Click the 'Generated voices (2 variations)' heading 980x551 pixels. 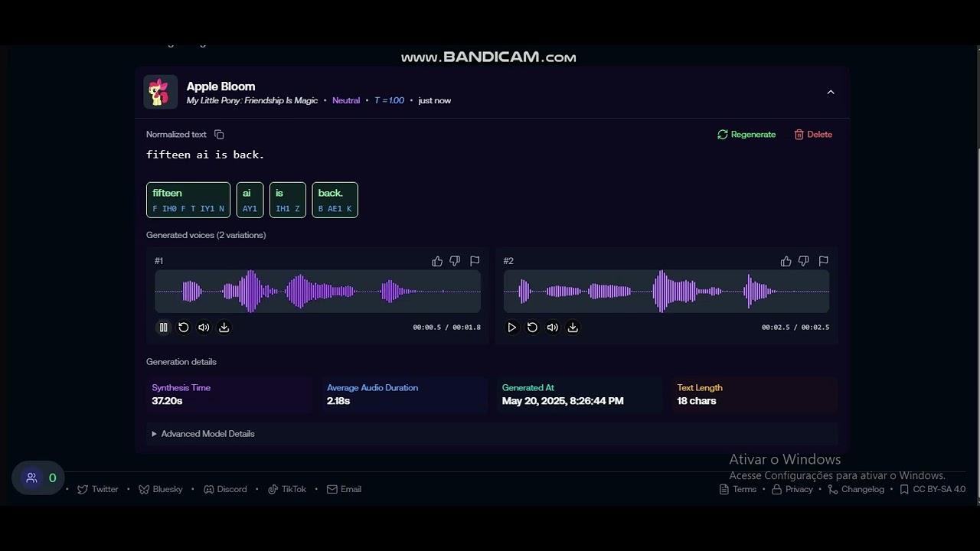pos(206,236)
